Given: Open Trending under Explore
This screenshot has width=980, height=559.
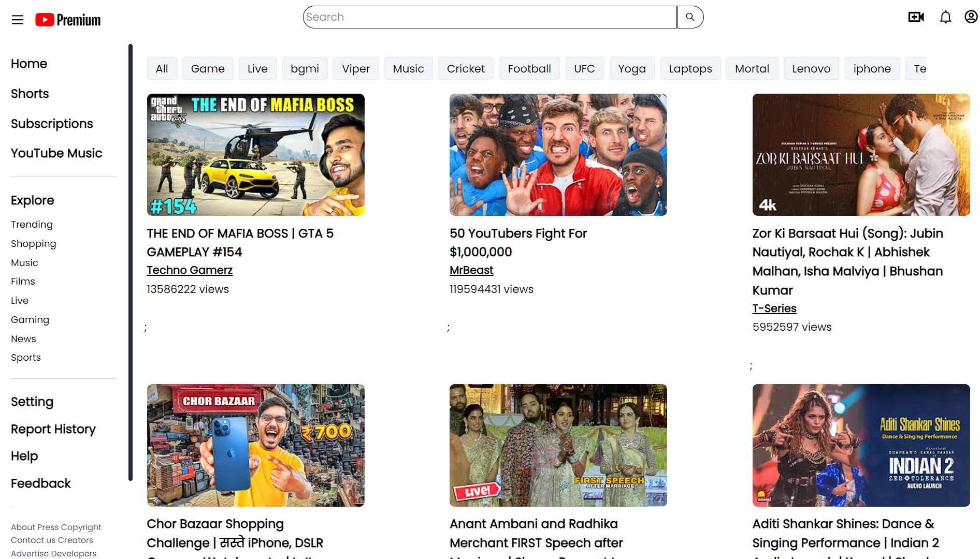Looking at the screenshot, I should [32, 224].
